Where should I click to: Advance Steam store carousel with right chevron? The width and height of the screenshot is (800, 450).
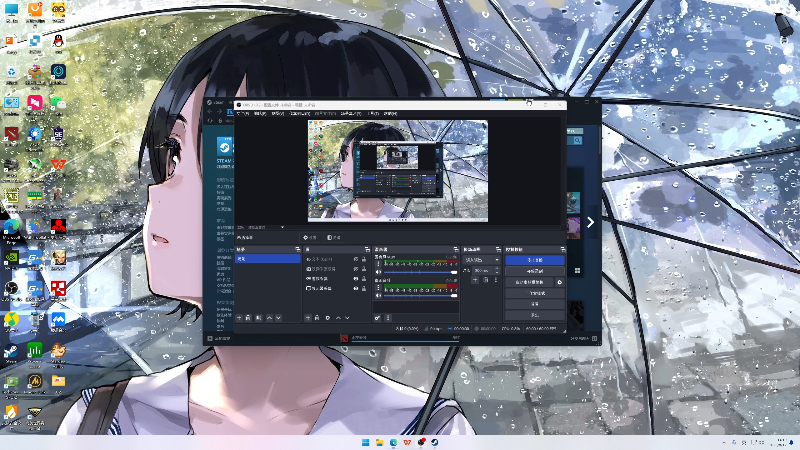(x=590, y=222)
